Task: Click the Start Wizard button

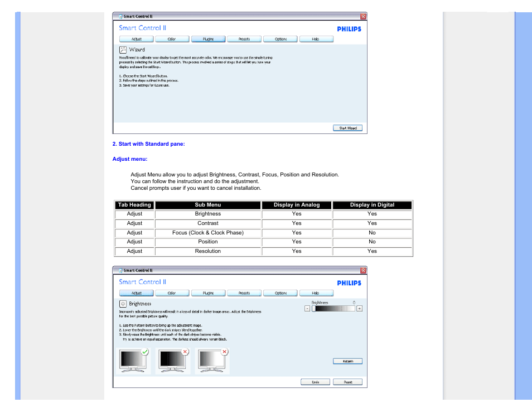Action: (348, 128)
